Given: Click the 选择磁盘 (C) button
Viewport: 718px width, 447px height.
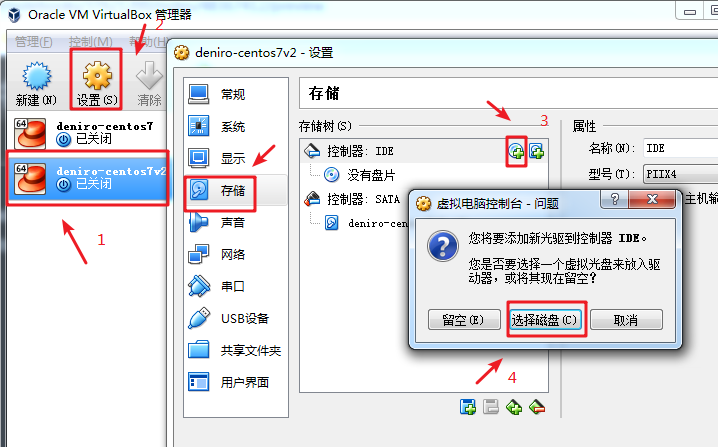Looking at the screenshot, I should click(546, 319).
